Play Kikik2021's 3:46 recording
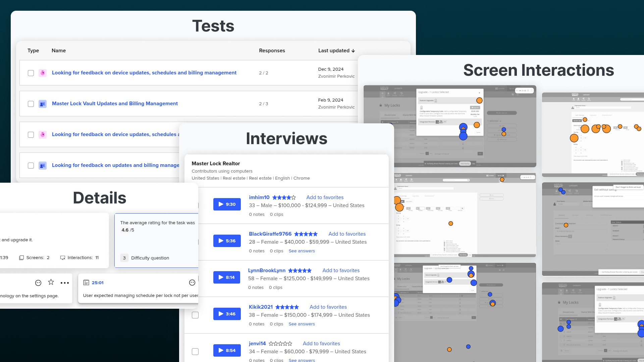Image resolution: width=644 pixels, height=362 pixels. [x=227, y=314]
